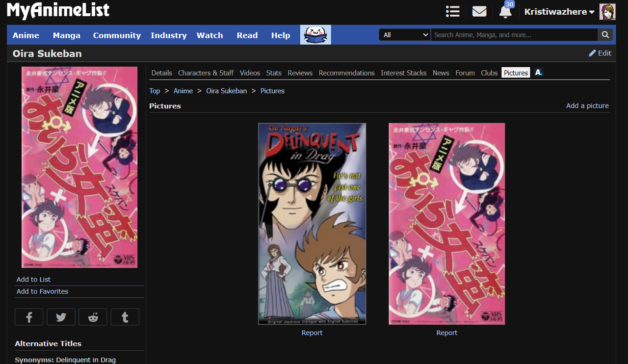This screenshot has width=628, height=364.
Task: Click Add to List
Action: click(x=33, y=279)
